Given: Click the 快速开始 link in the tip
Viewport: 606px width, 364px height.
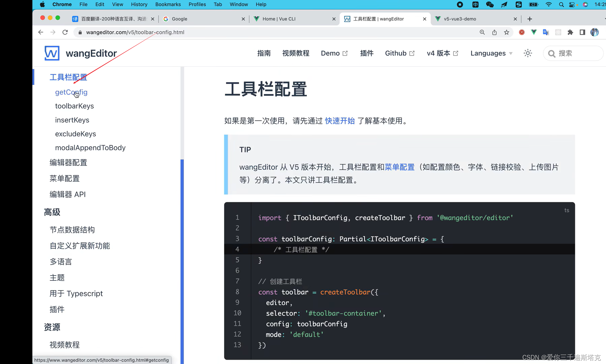Looking at the screenshot, I should (340, 121).
